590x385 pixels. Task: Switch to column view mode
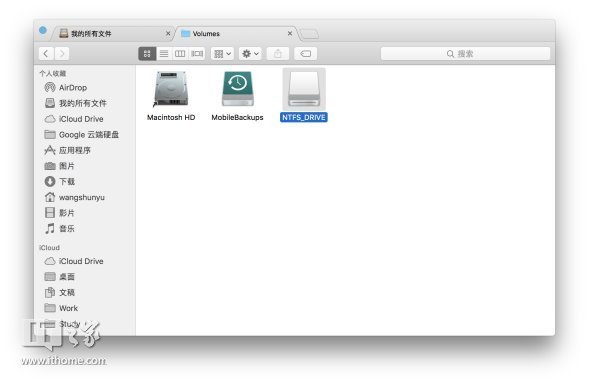pyautogui.click(x=180, y=54)
